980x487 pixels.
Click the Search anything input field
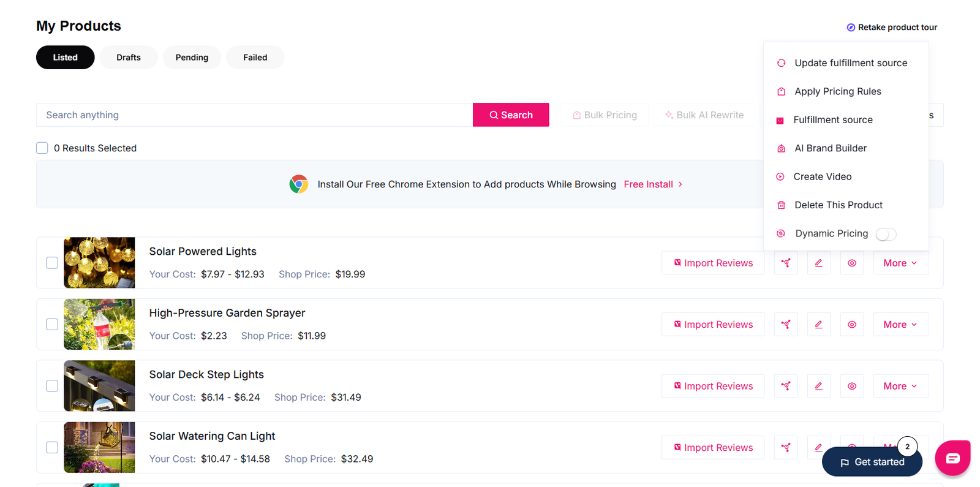(x=254, y=115)
